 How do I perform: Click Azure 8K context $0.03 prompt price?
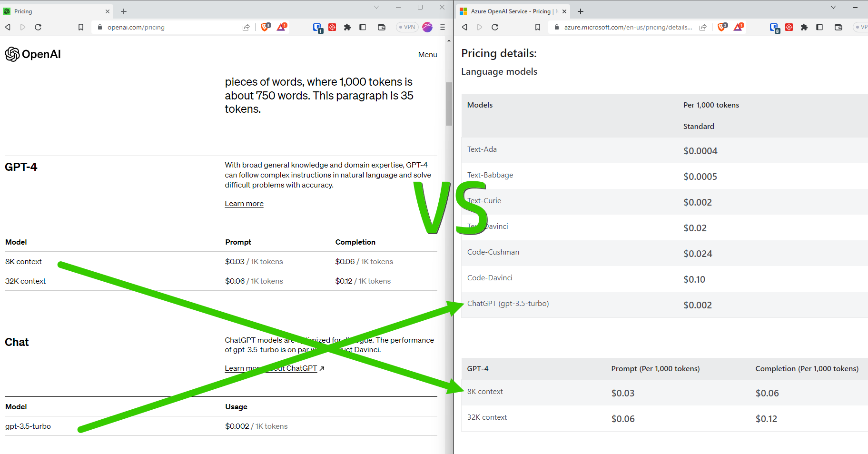coord(623,393)
